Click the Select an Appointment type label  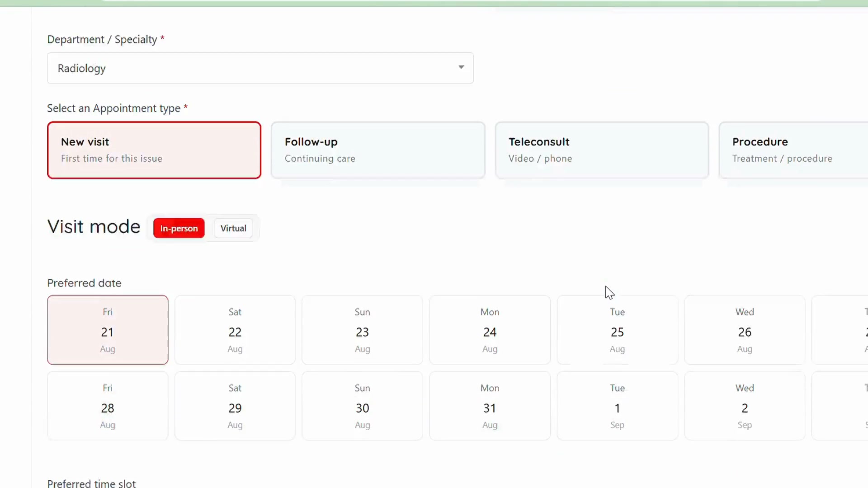click(117, 108)
